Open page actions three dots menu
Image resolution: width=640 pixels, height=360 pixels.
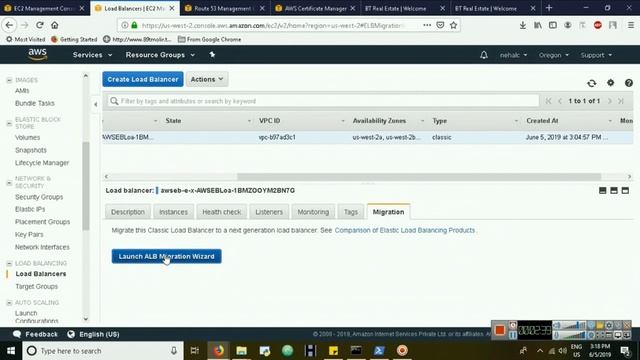[427, 25]
